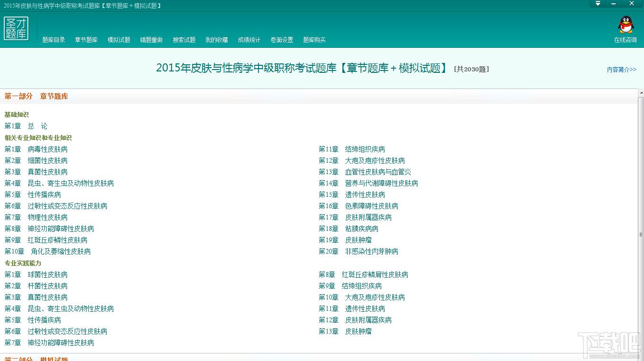The height and width of the screenshot is (361, 644).
Task: Open 第2章 细菌性皮肤病
Action: click(36, 161)
